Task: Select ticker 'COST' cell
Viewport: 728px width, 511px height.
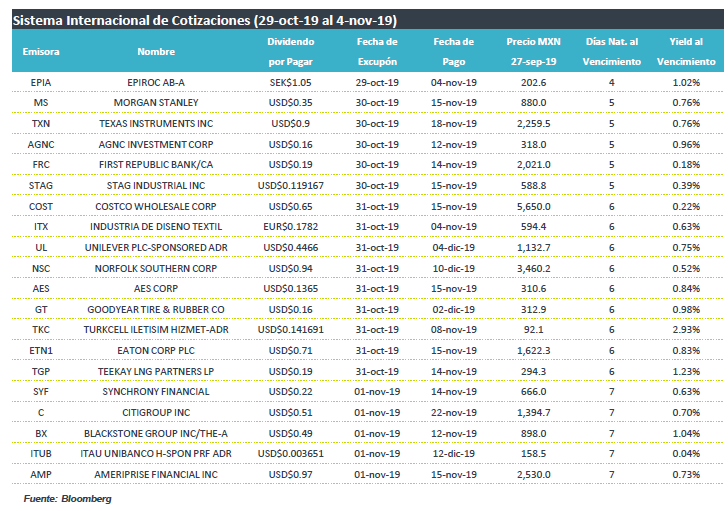Action: tap(41, 206)
